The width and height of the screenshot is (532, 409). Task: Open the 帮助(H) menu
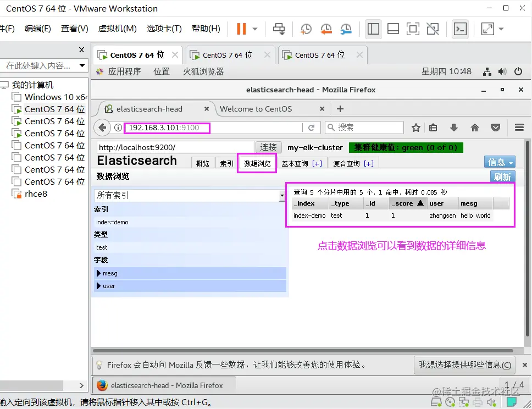(x=206, y=29)
